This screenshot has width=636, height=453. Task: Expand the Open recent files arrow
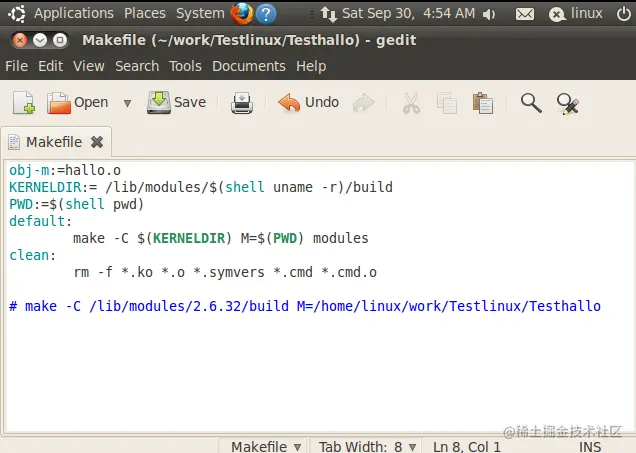127,103
